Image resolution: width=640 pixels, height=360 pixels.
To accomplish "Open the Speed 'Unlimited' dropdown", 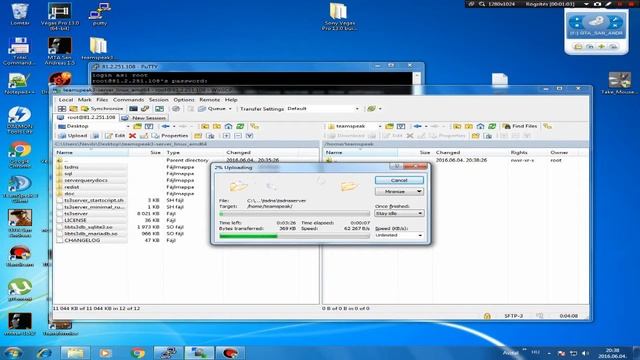I will pyautogui.click(x=399, y=236).
